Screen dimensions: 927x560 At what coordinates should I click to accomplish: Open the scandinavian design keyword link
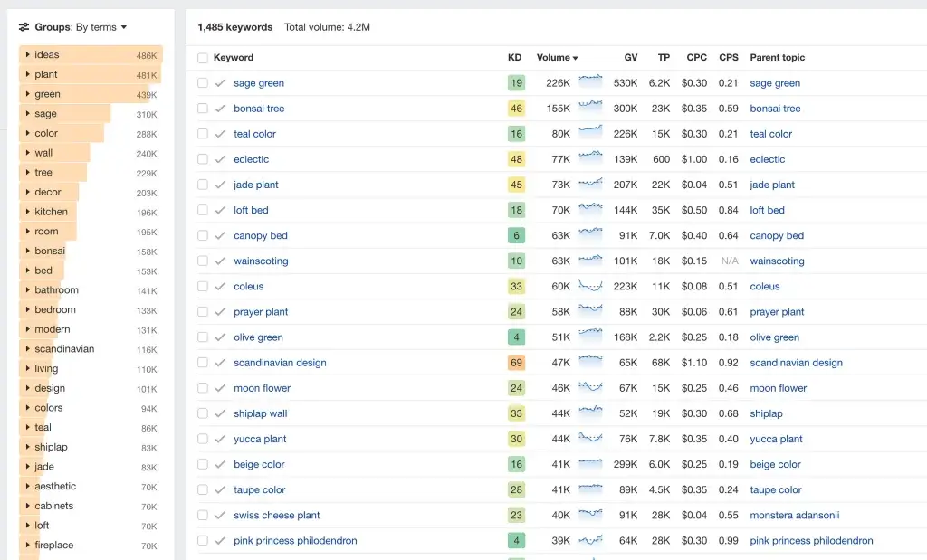(x=280, y=363)
